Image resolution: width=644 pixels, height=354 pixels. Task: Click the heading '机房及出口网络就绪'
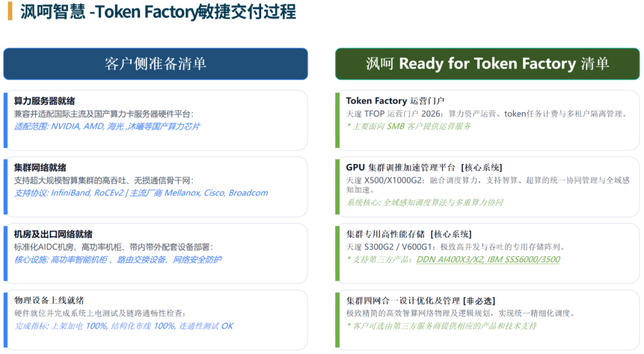pyautogui.click(x=53, y=234)
